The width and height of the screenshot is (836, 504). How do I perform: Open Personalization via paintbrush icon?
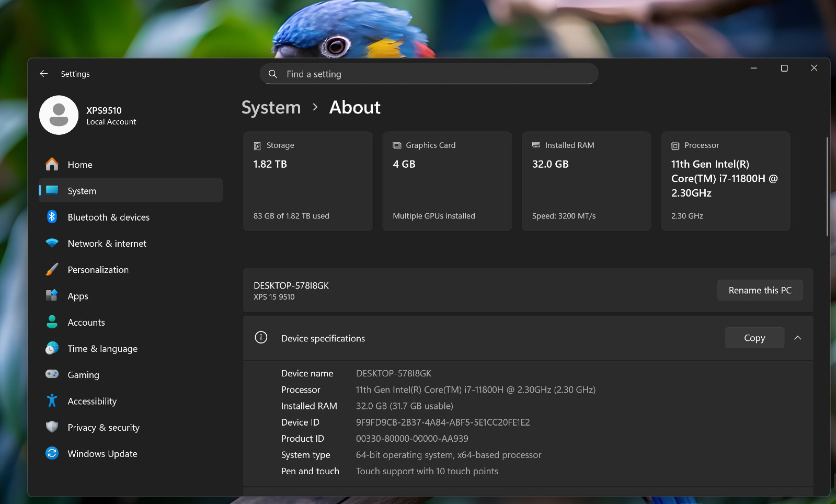pos(52,269)
